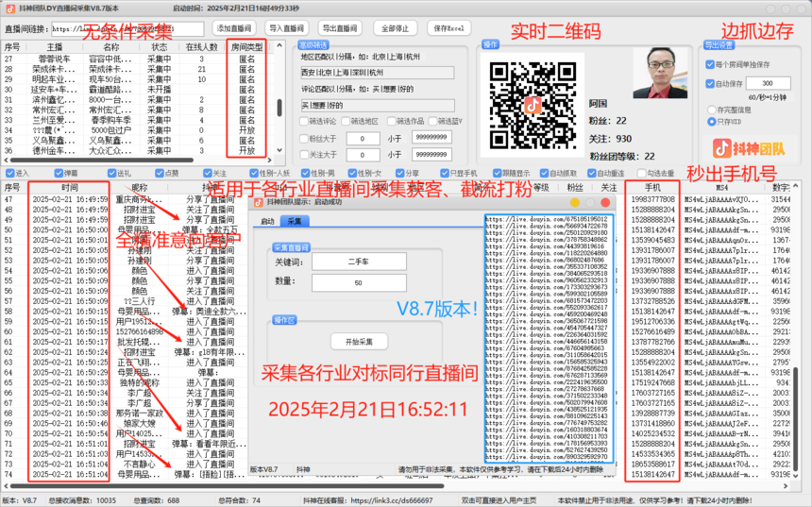
Task: Click the 粉丝大于 minimum value field
Action: pos(363,139)
